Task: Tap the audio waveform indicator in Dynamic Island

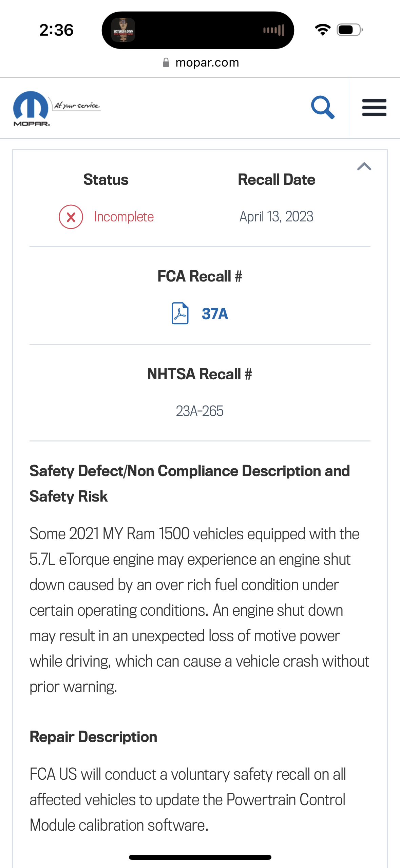Action: click(274, 30)
